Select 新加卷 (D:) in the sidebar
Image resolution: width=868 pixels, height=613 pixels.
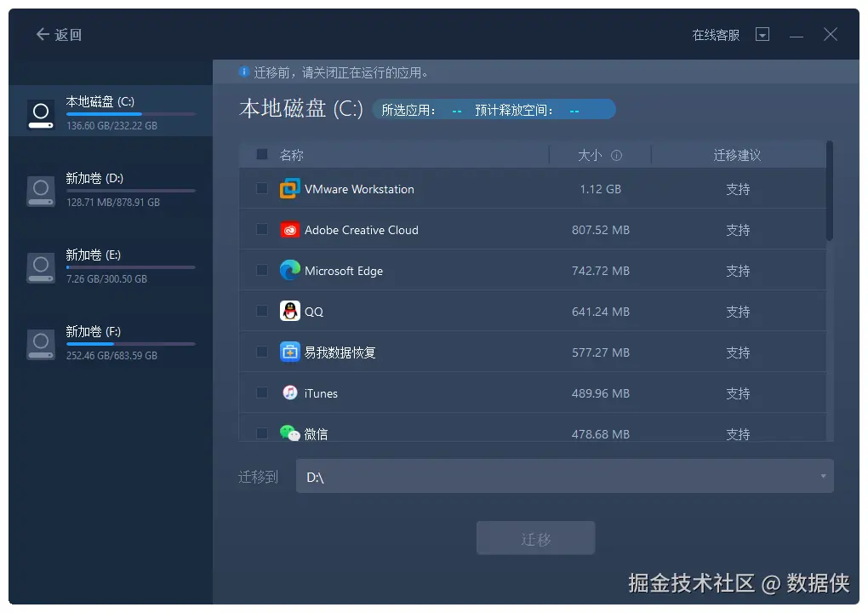point(111,188)
